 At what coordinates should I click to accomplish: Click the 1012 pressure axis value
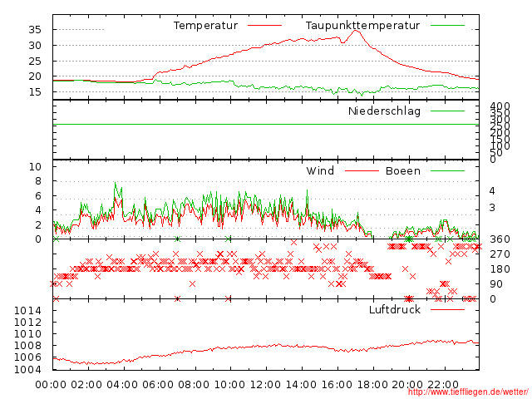click(27, 322)
